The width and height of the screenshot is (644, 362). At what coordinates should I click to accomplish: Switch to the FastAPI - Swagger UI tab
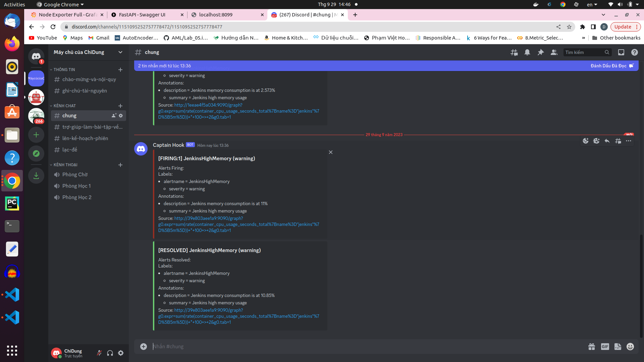point(142,15)
